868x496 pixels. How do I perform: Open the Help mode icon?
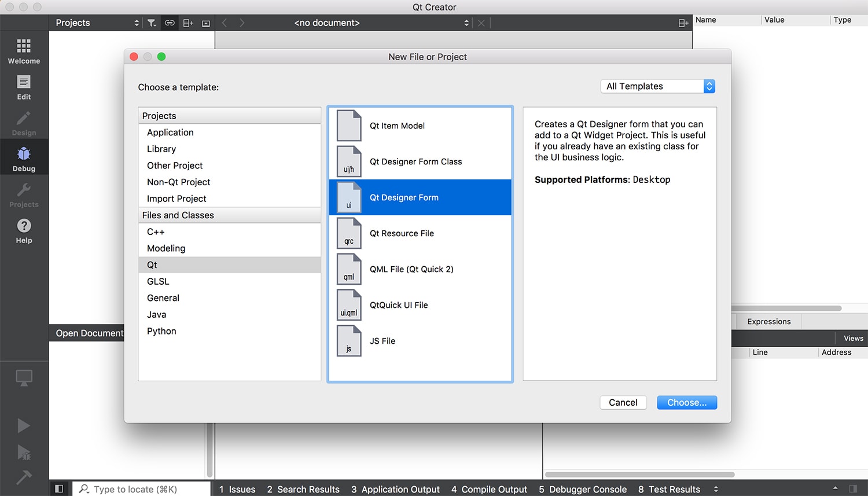(24, 226)
